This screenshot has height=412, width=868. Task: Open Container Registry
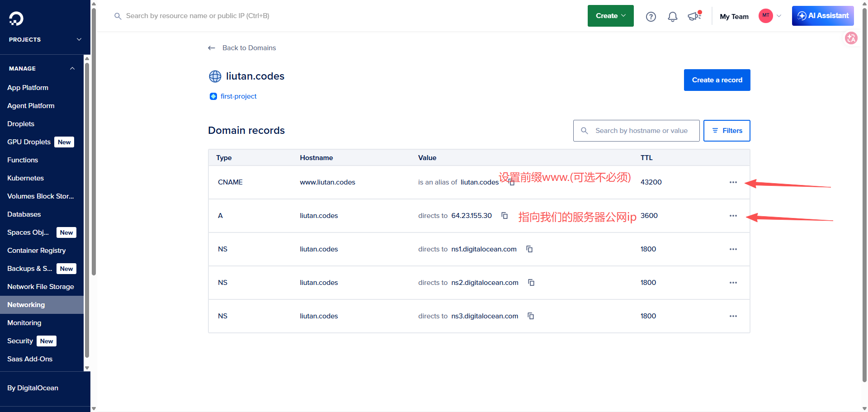point(37,251)
